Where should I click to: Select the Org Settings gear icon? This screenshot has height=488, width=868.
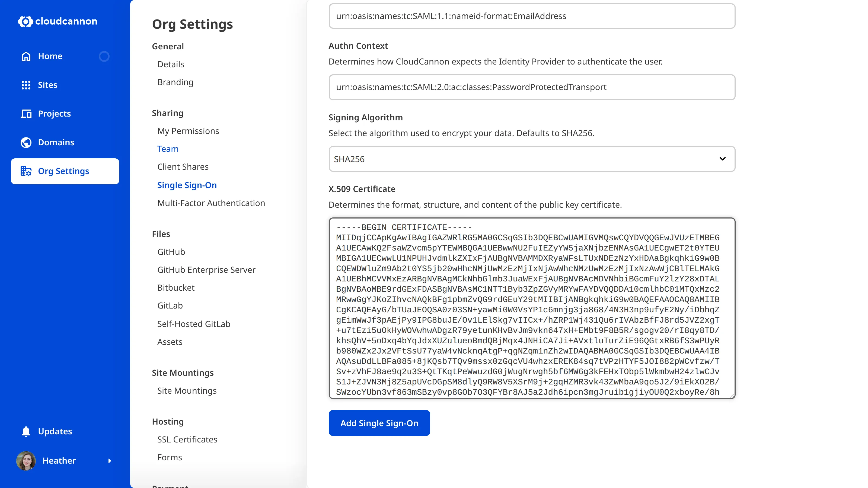pos(25,171)
